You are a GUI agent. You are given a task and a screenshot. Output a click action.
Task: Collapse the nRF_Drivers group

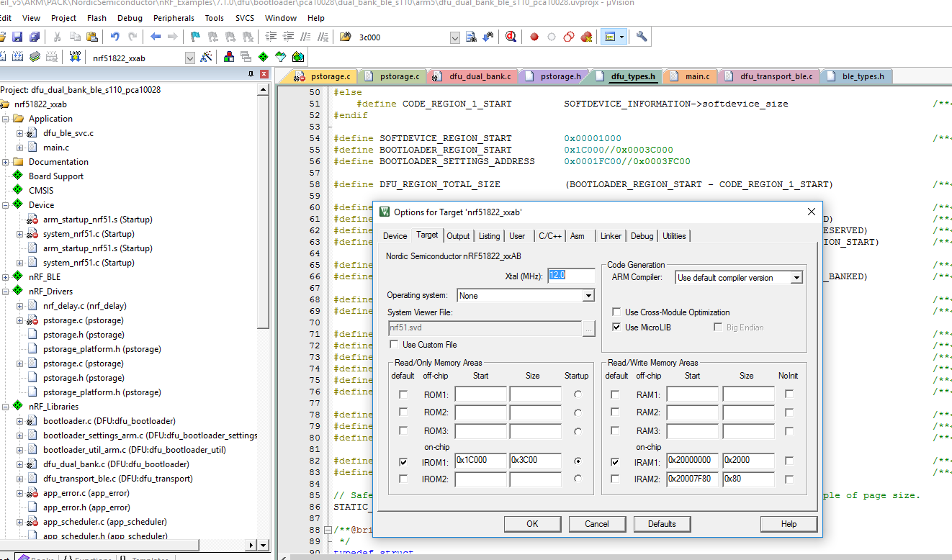point(6,292)
